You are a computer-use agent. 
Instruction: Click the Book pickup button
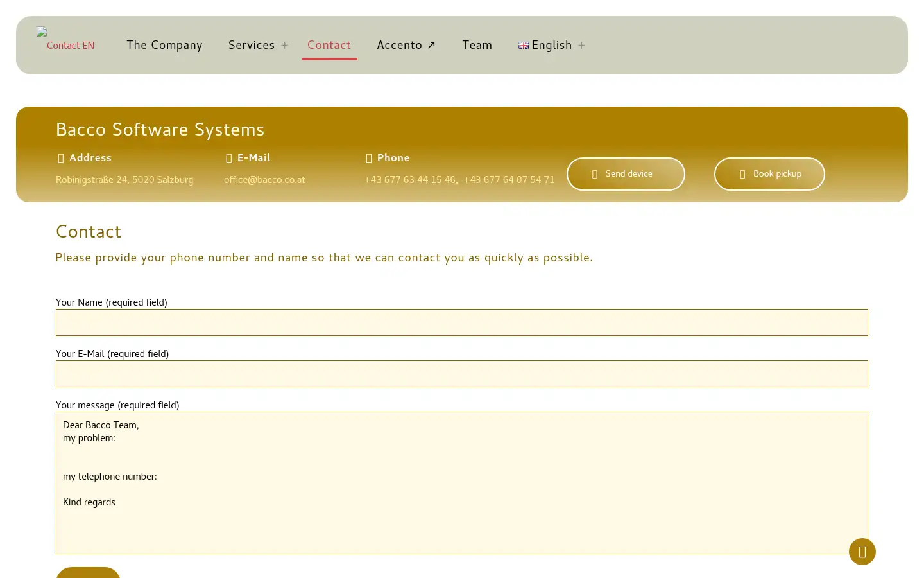[769, 174]
